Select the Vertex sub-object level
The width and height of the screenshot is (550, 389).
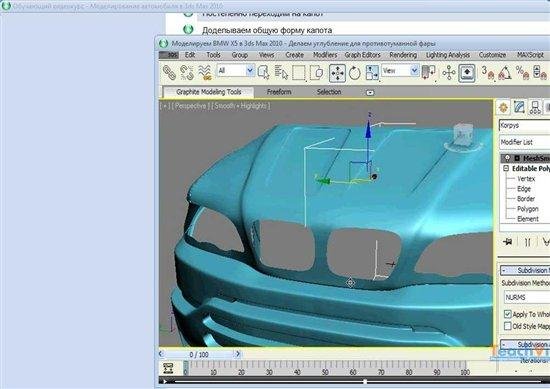click(526, 179)
